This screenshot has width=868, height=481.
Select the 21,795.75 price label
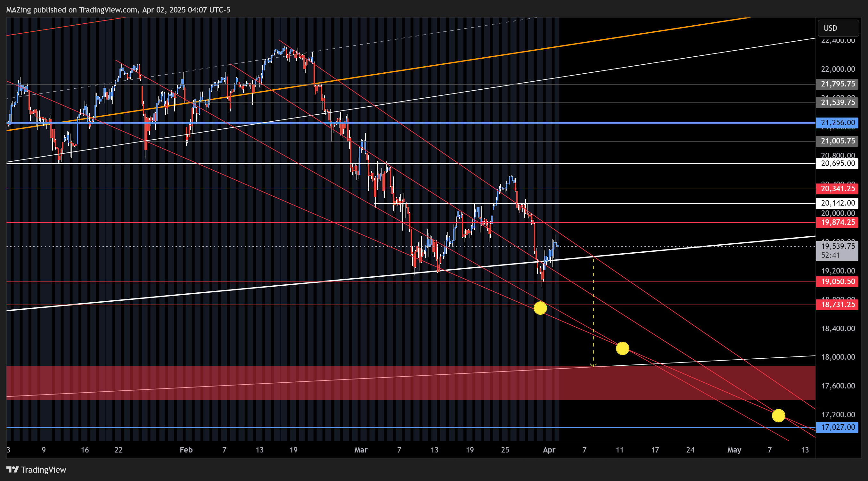837,84
